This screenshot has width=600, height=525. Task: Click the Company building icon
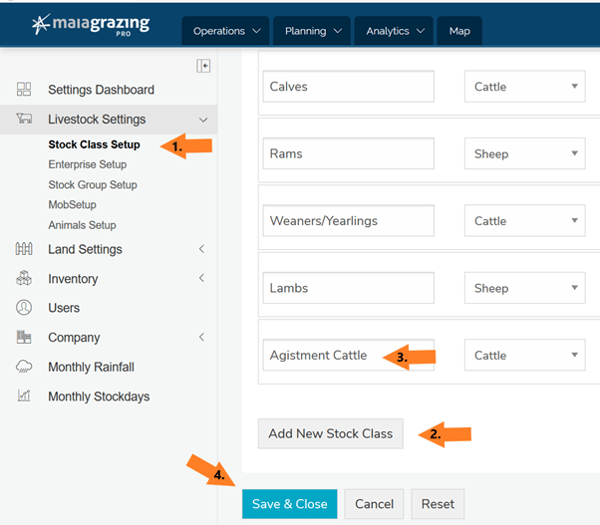click(24, 338)
